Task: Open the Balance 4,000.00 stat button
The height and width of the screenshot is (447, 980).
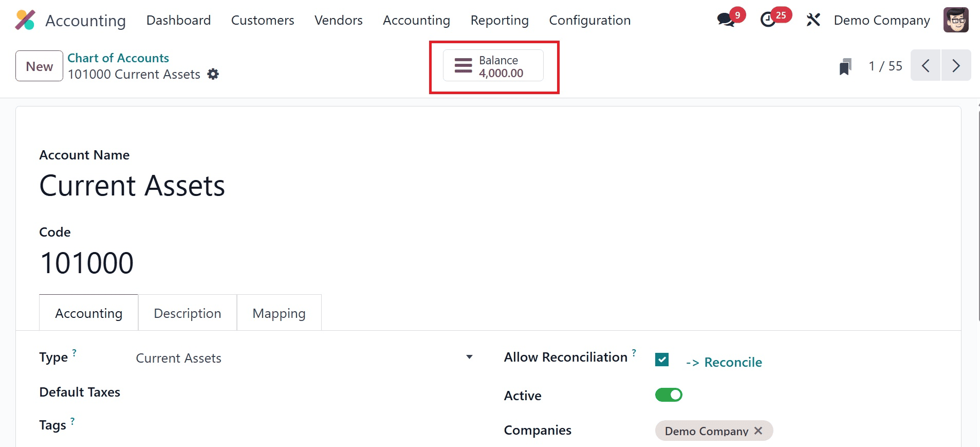Action: click(x=493, y=65)
